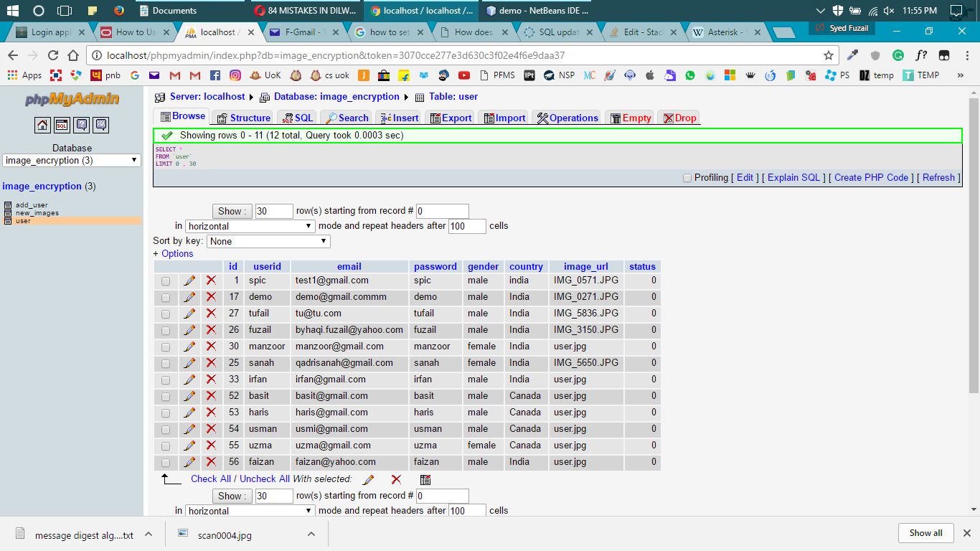Click the Create PHP Code link

tap(871, 178)
